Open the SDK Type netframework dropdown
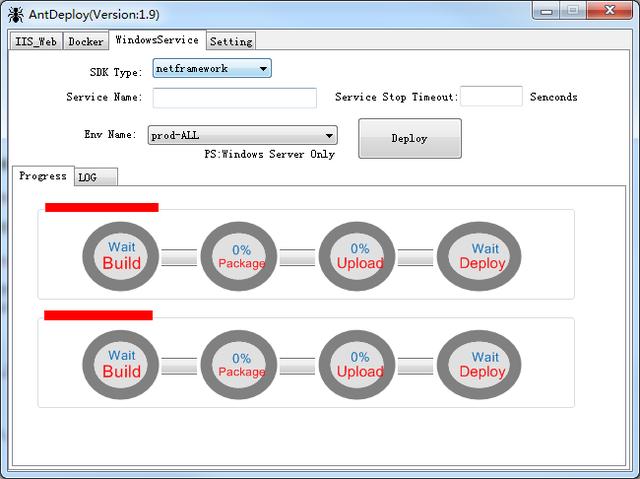This screenshot has height=479, width=640. click(212, 68)
